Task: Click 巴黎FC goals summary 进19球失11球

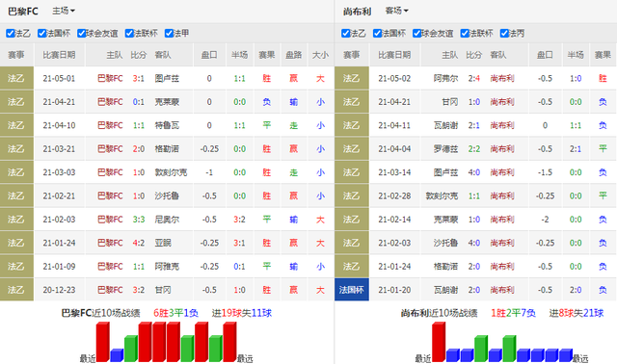Action: pyautogui.click(x=242, y=313)
